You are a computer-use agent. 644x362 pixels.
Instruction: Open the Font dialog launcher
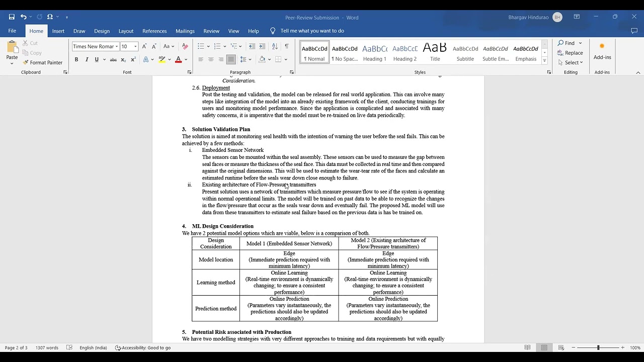click(189, 72)
